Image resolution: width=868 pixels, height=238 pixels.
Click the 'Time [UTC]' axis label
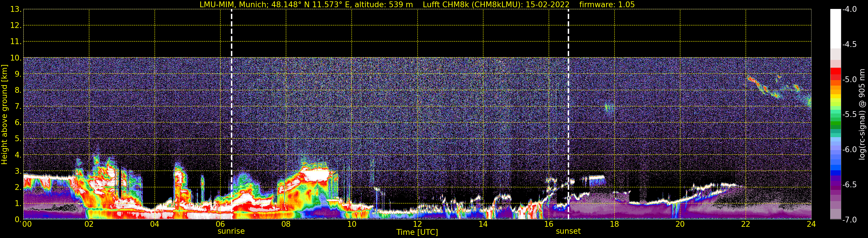tap(417, 232)
